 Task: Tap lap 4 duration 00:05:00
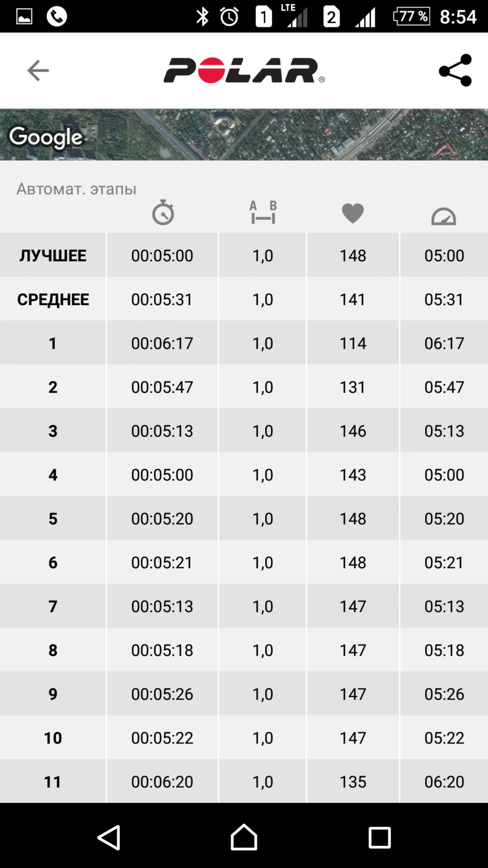(162, 475)
